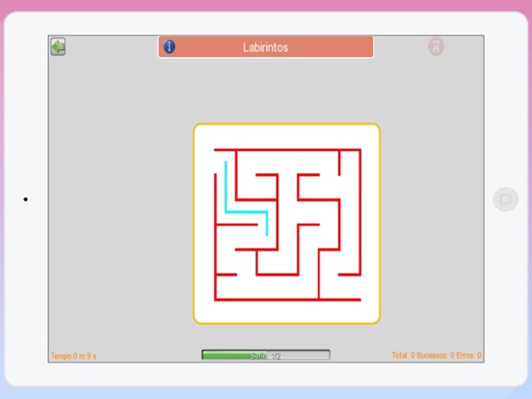Screen dimensions: 532x399
Task: Open the blue info icon
Action: [170, 46]
